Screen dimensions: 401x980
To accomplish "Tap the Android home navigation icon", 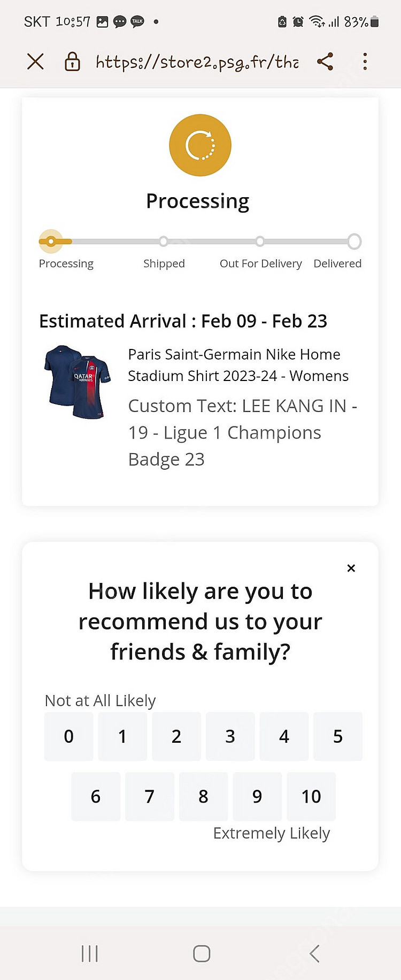I will tap(202, 953).
